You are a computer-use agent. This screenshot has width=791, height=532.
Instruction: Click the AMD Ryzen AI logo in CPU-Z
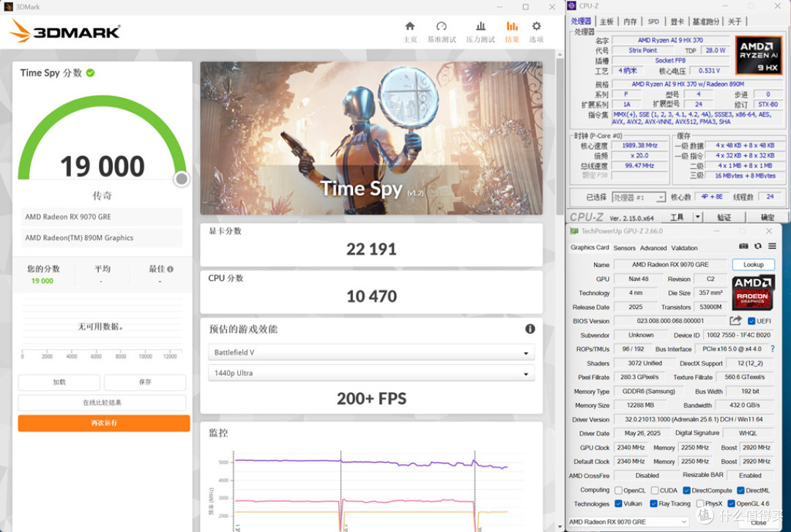[757, 56]
